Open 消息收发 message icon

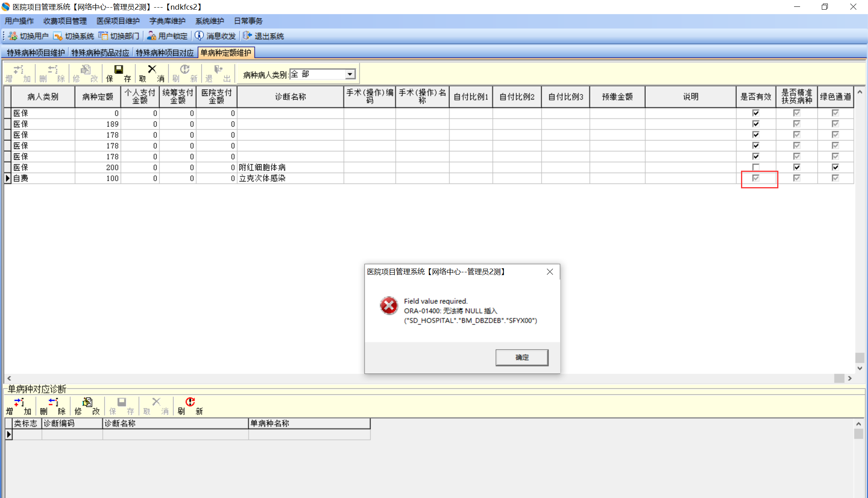pos(199,36)
